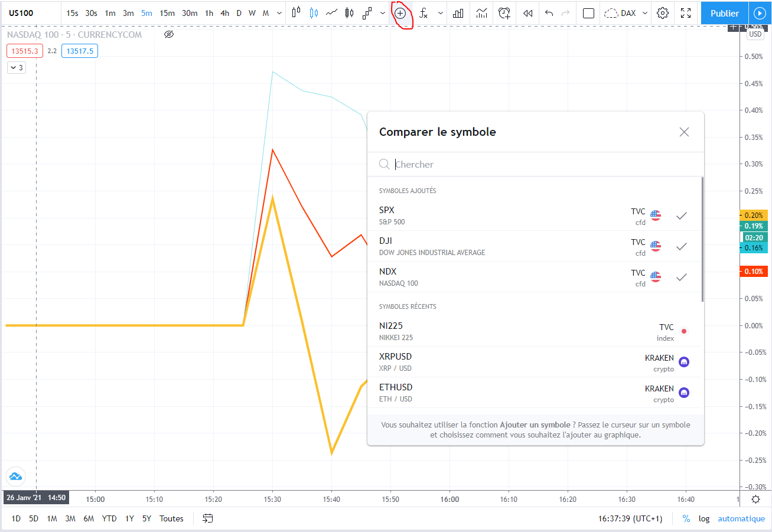
Task: Enter fullscreen mode
Action: coord(686,13)
